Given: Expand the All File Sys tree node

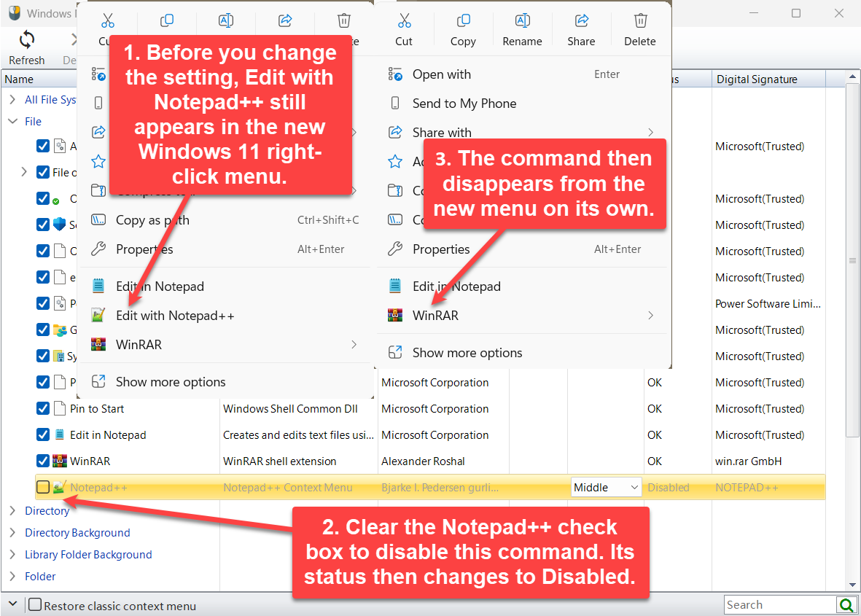Looking at the screenshot, I should point(12,99).
